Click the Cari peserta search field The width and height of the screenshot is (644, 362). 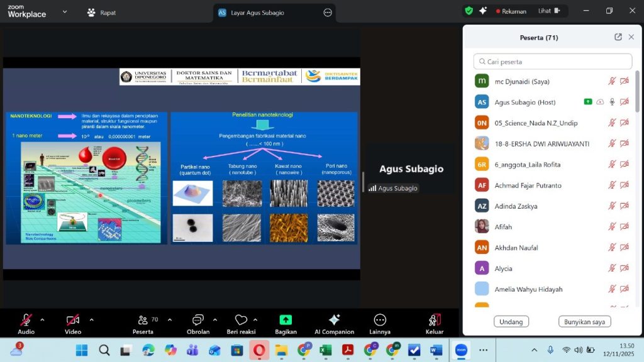tap(552, 62)
